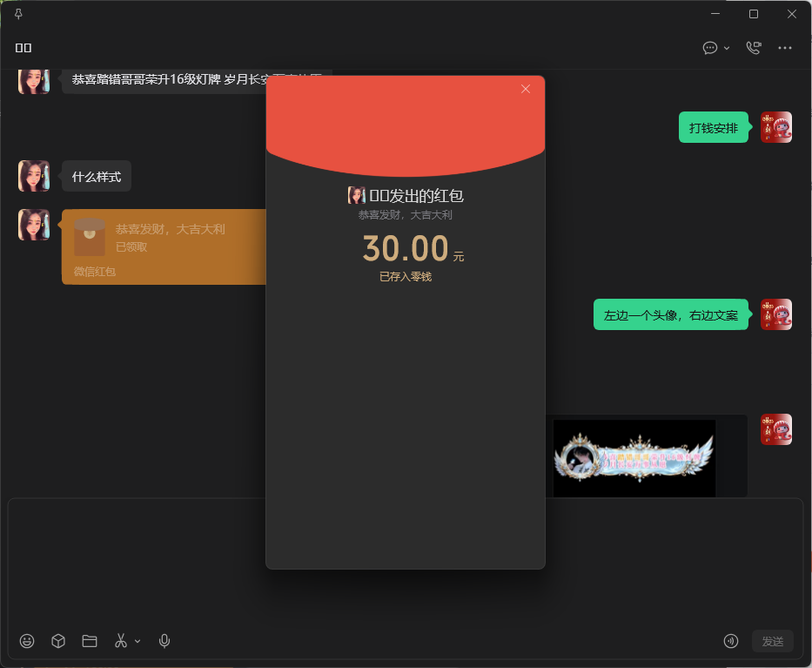This screenshot has width=812, height=668.
Task: Click the 30.00 amount in the popup
Action: 406,248
